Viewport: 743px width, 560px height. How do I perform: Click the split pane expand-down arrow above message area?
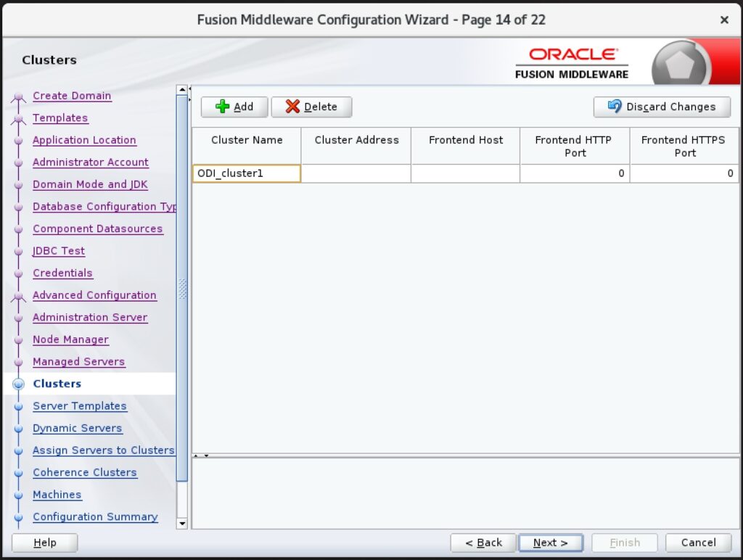point(207,456)
